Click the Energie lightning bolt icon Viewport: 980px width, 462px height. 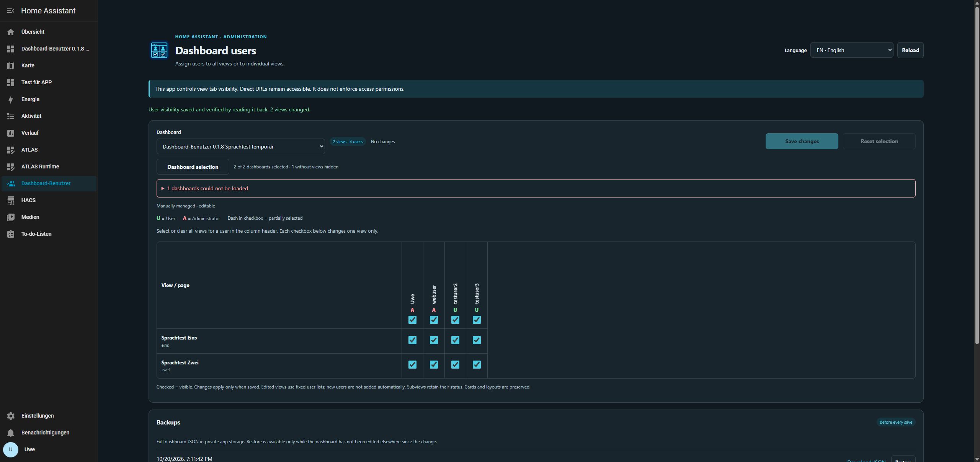11,99
